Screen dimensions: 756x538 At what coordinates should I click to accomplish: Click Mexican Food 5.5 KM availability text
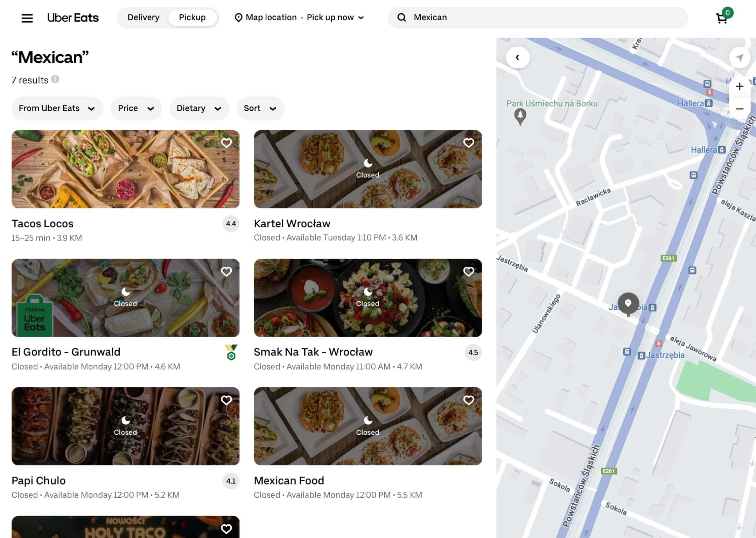pyautogui.click(x=338, y=495)
